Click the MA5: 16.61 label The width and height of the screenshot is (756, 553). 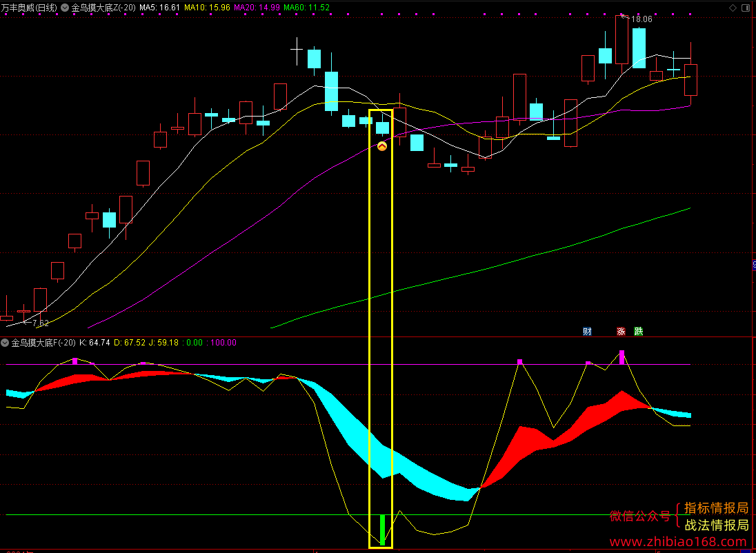coord(159,8)
